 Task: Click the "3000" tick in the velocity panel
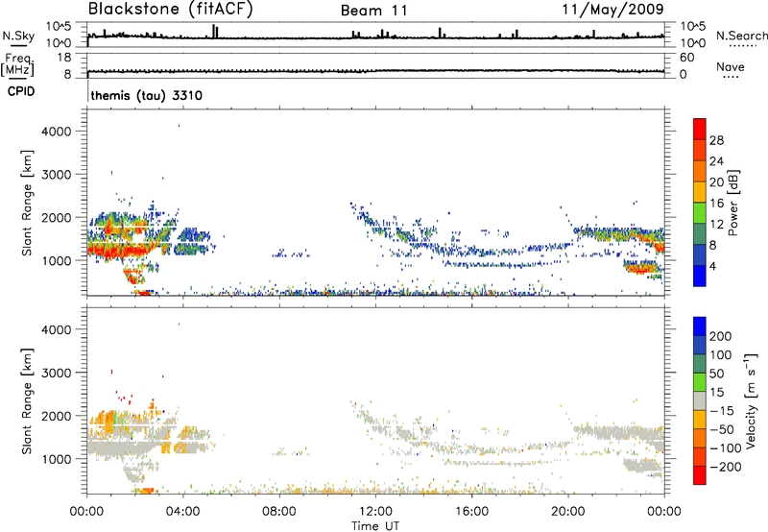(x=57, y=373)
